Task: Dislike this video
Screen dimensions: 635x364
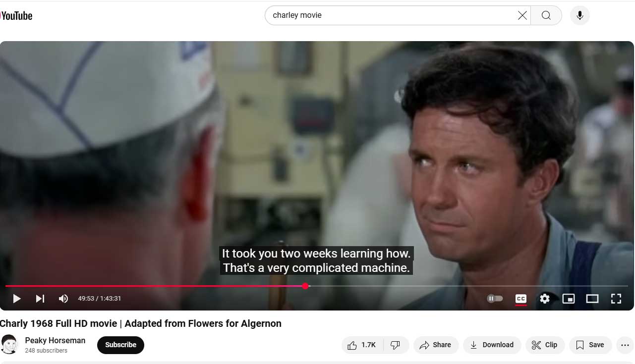Action: tap(396, 345)
